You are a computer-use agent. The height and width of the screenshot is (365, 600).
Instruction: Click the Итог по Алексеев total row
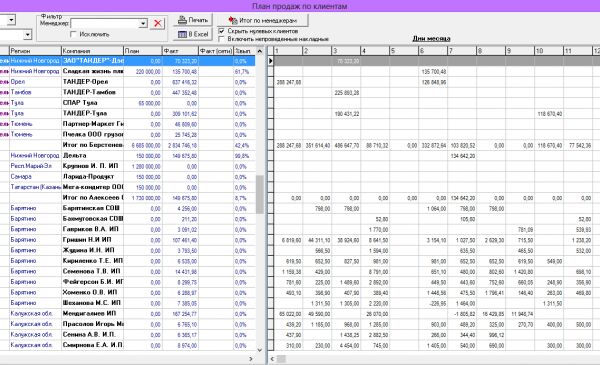pos(127,198)
